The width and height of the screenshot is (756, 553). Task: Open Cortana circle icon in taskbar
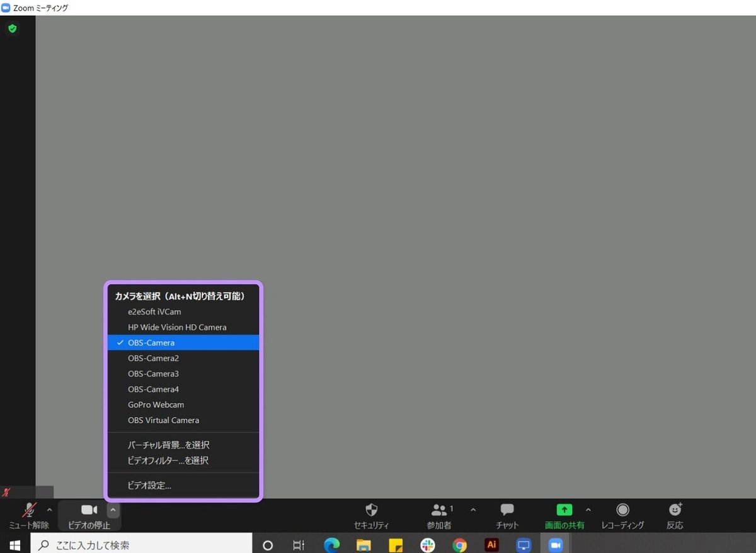(x=268, y=545)
